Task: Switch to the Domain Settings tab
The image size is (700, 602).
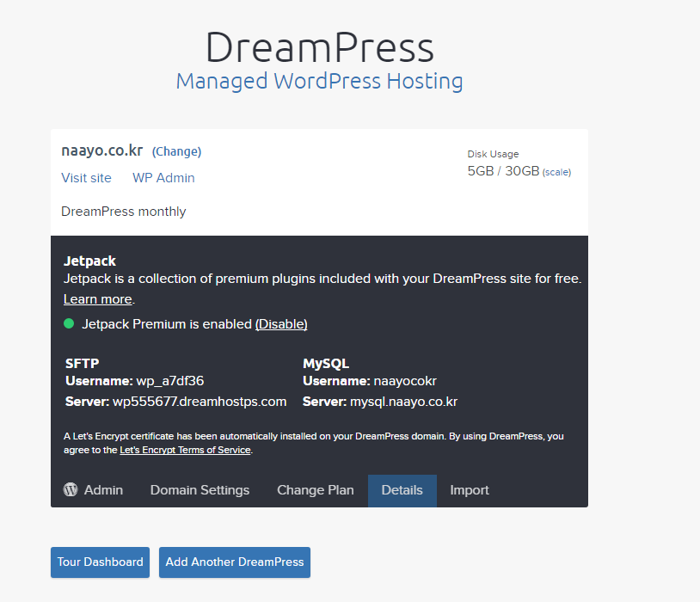Action: point(200,490)
